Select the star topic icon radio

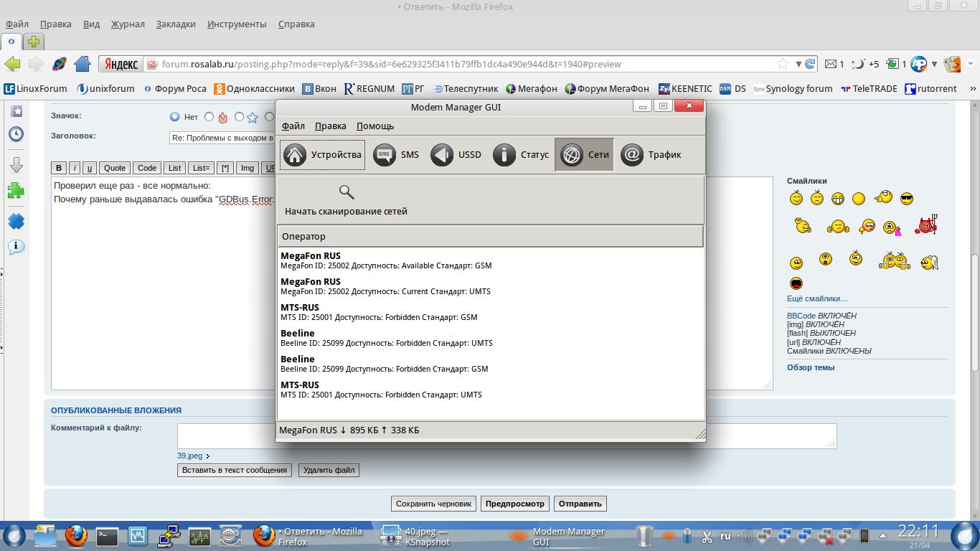pyautogui.click(x=240, y=116)
